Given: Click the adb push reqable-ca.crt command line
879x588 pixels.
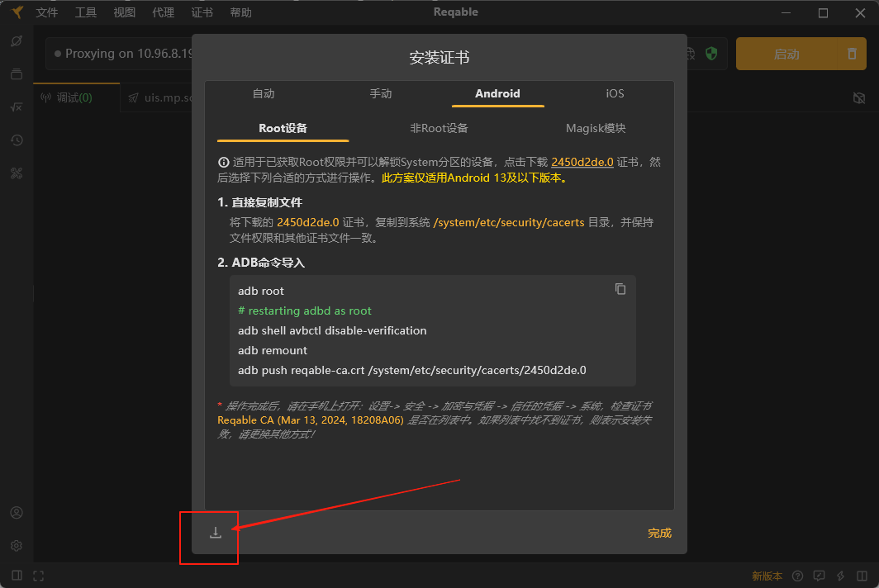Looking at the screenshot, I should (x=412, y=370).
